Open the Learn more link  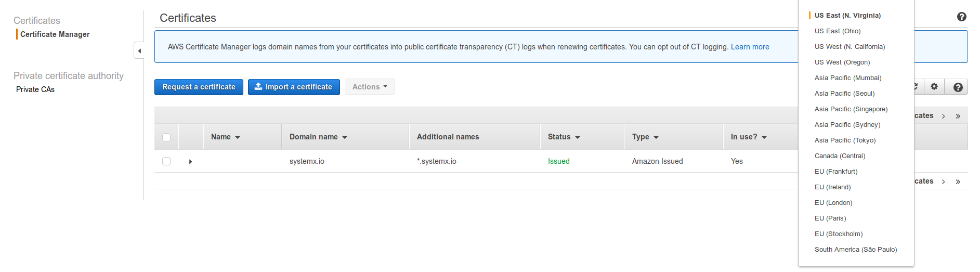point(750,47)
